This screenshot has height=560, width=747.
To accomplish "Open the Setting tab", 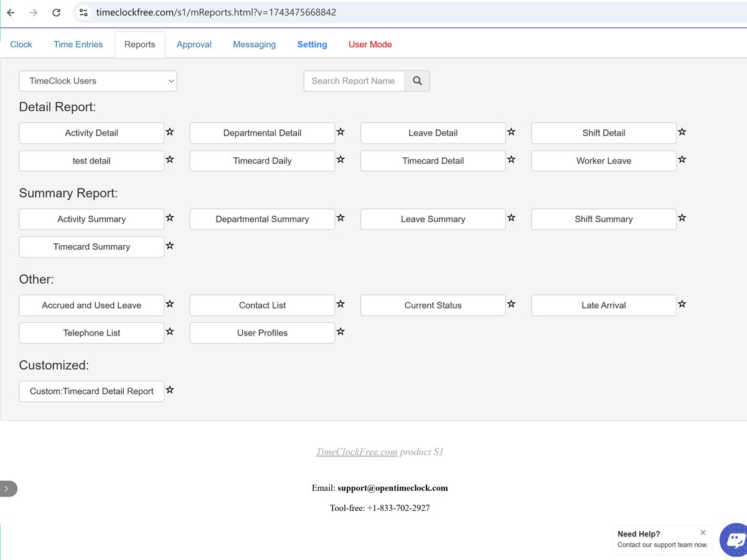I will (312, 44).
